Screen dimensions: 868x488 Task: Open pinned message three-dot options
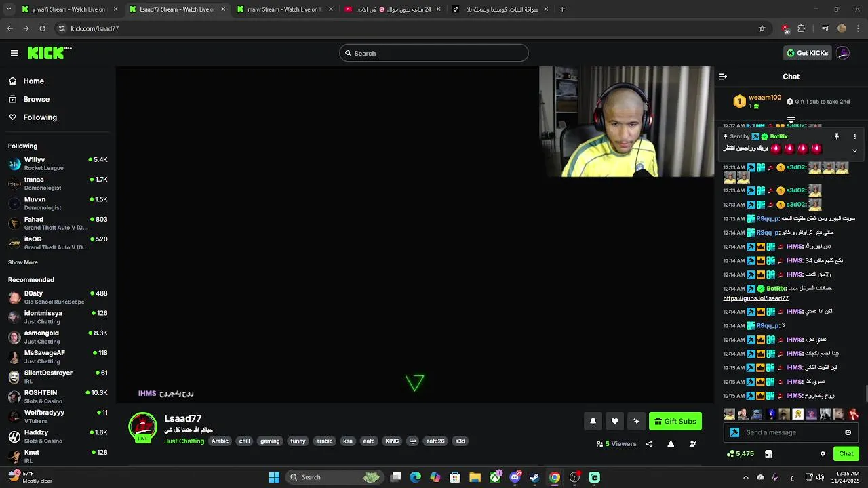tap(854, 136)
